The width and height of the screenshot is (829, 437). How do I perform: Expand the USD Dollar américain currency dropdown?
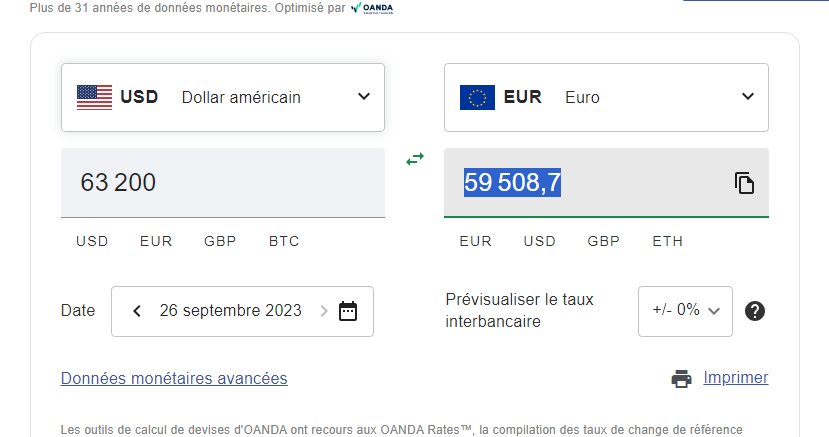click(x=223, y=97)
